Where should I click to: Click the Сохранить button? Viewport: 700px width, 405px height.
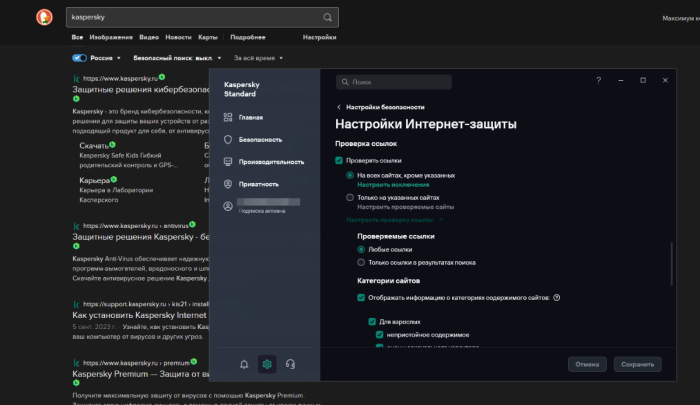pos(638,364)
